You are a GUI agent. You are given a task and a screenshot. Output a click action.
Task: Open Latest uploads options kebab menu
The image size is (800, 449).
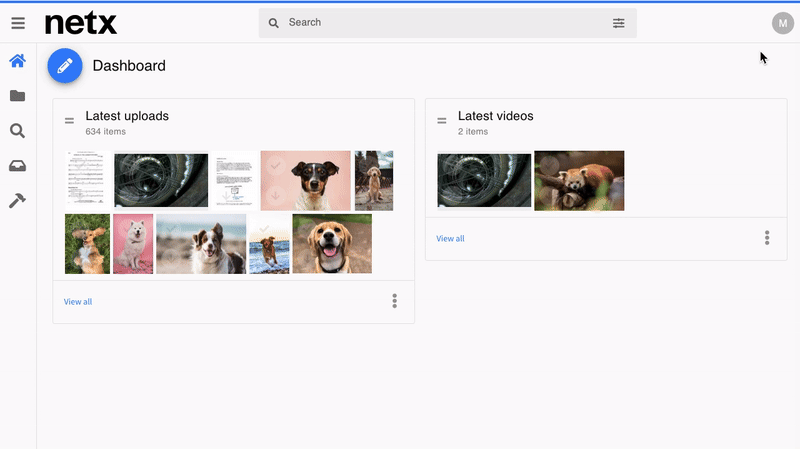(395, 301)
